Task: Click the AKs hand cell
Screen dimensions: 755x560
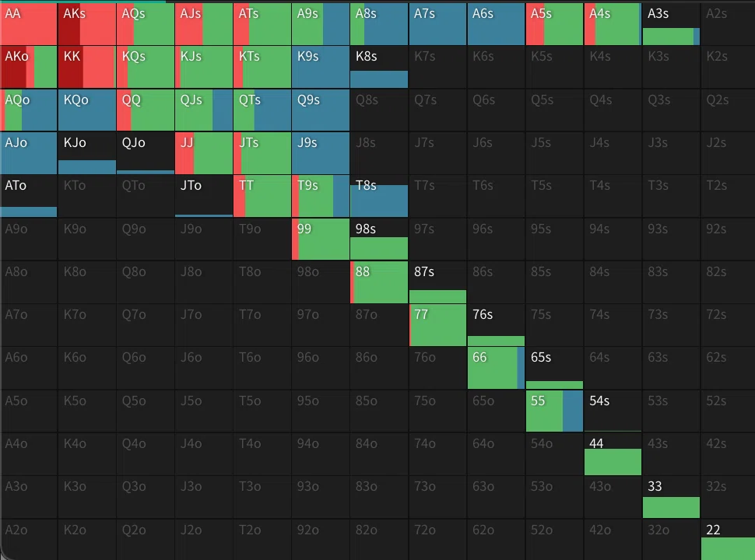Action: click(x=86, y=24)
